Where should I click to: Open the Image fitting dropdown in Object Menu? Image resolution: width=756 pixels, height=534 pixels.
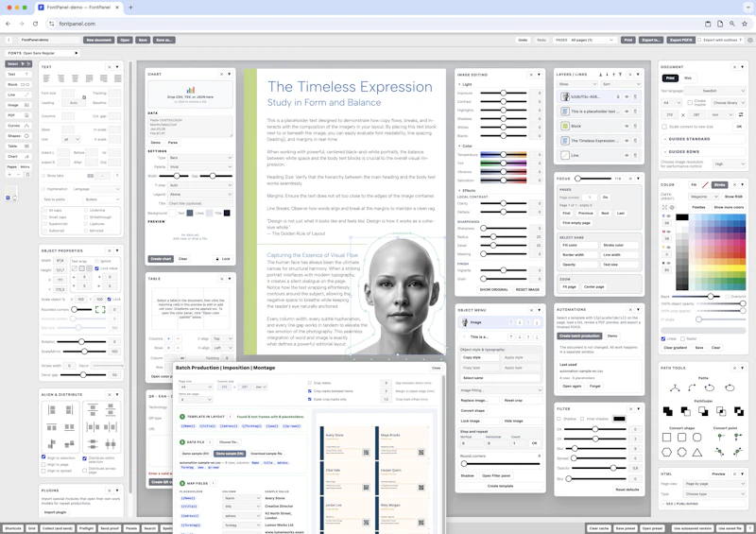click(x=501, y=390)
